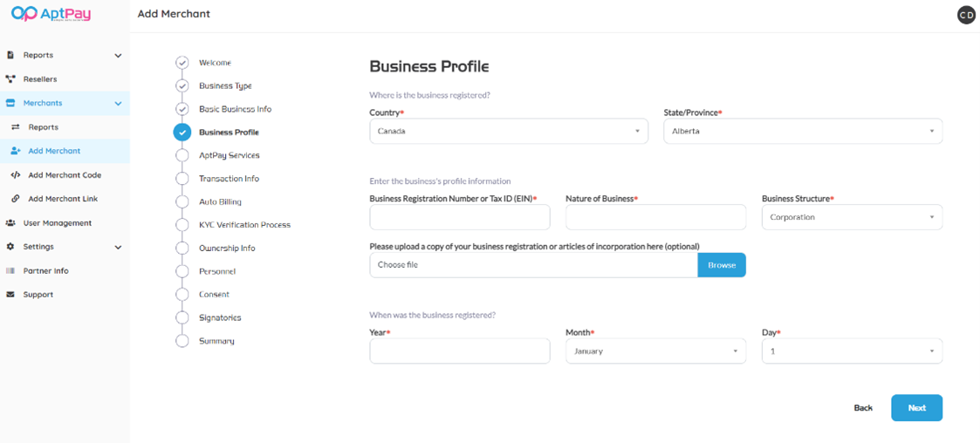
Task: Click the User Management people icon
Action: click(10, 223)
